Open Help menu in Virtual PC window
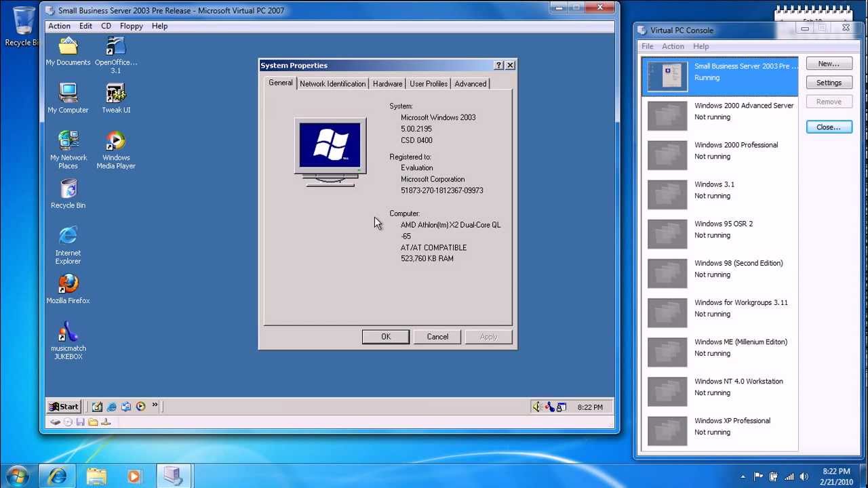Screen dimensions: 868x488 159,26
